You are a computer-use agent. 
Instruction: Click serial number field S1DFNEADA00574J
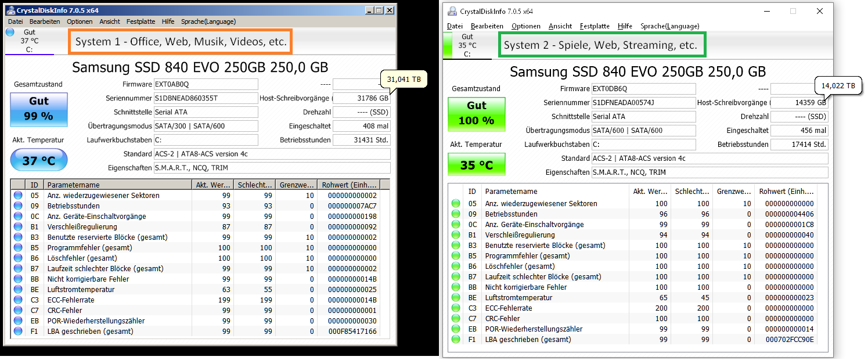pyautogui.click(x=643, y=103)
